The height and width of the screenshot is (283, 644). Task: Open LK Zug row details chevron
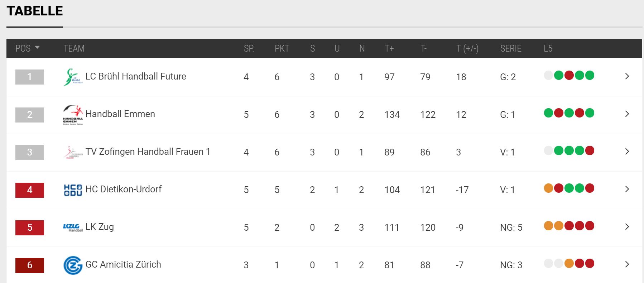(627, 227)
